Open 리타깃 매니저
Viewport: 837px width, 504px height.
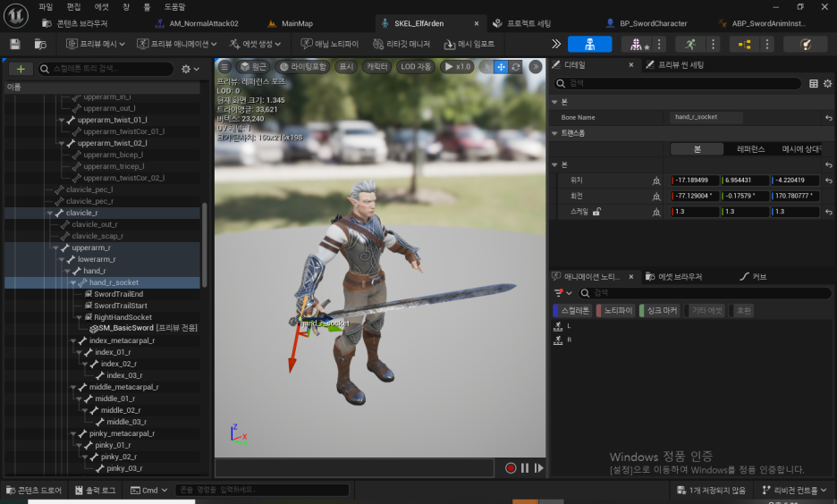[x=402, y=45]
